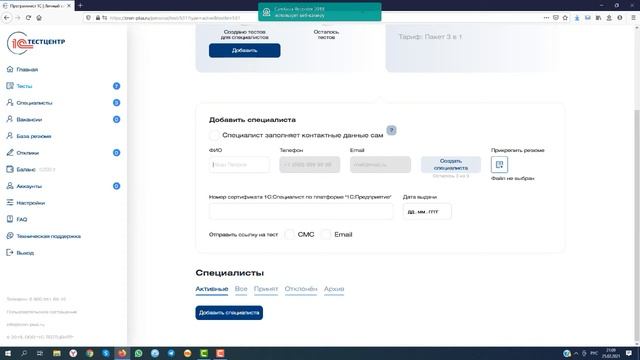Open the Тесты sidebar section icon
The image size is (640, 360).
pos(10,86)
